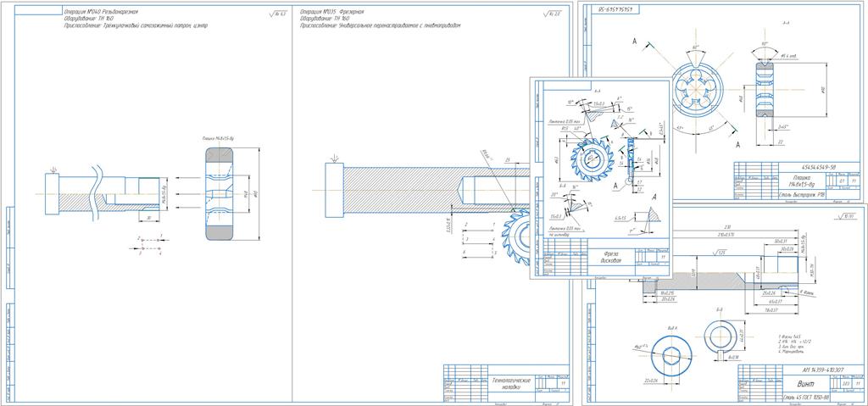
Task: Click the '454.54.454.9-58' designation text
Action: click(x=819, y=166)
